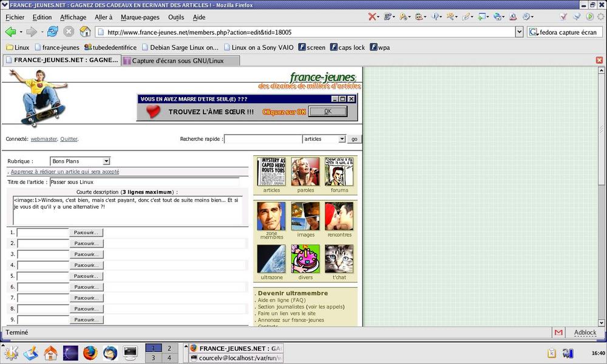The height and width of the screenshot is (364, 607).
Task: Click the green play icon in the toolbar
Action: tap(589, 16)
